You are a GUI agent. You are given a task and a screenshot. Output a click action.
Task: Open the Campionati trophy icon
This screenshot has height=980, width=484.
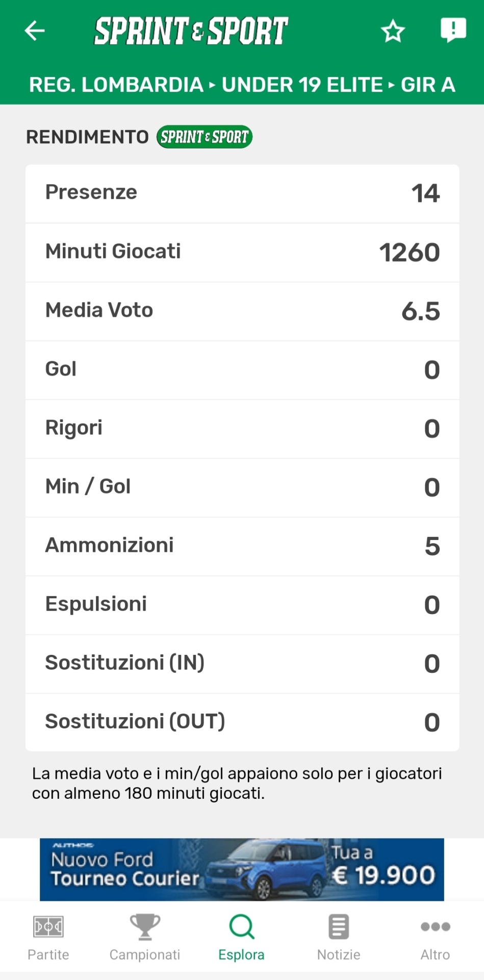145,926
